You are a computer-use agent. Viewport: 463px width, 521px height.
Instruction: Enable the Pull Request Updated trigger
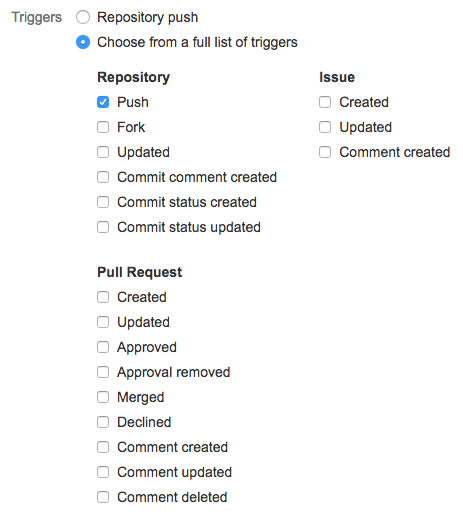point(103,322)
